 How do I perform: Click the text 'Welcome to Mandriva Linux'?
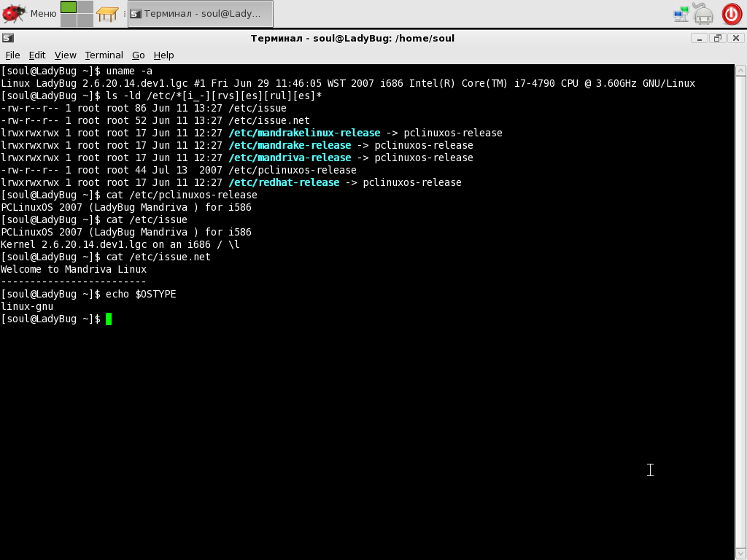(74, 269)
